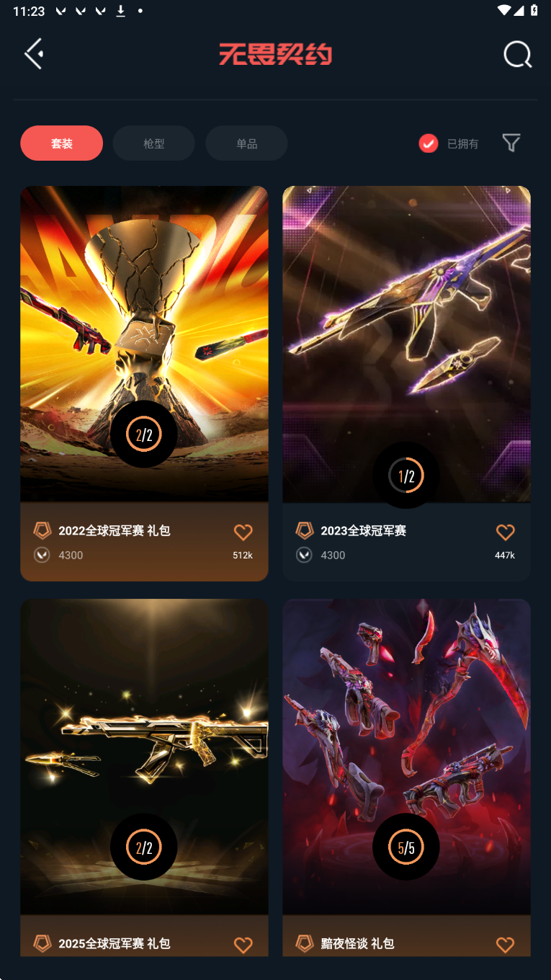Open 2022全球冠军赛 礼包 bundle image
Screen dimensions: 551x980
pyautogui.click(x=144, y=344)
